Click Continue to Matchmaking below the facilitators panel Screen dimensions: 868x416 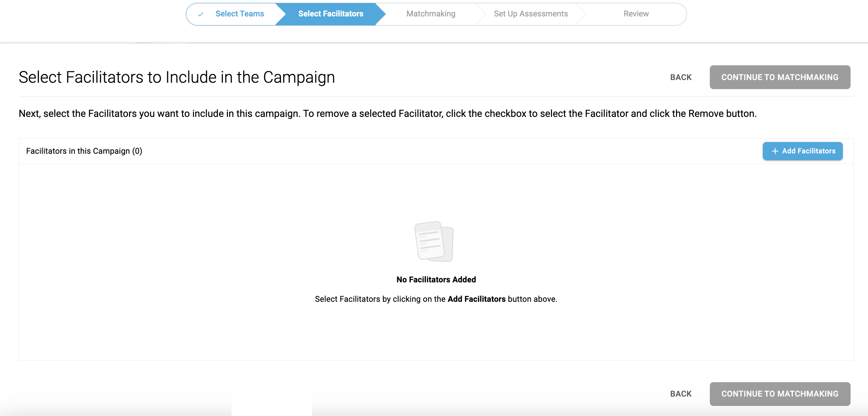click(x=780, y=394)
